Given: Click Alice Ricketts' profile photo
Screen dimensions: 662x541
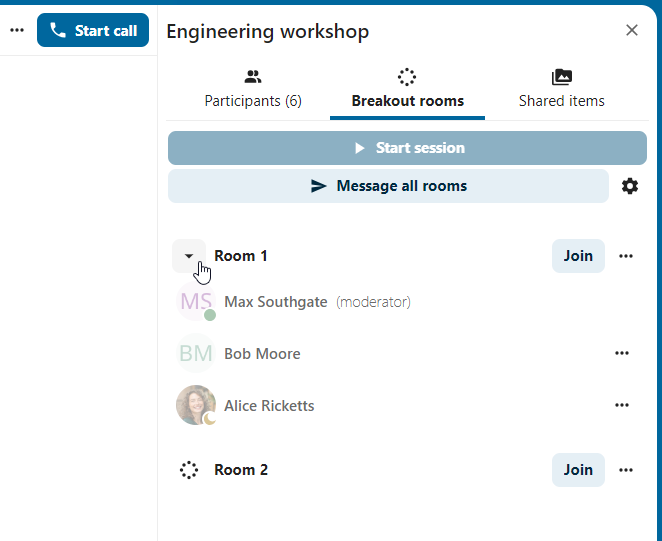Looking at the screenshot, I should pyautogui.click(x=196, y=405).
